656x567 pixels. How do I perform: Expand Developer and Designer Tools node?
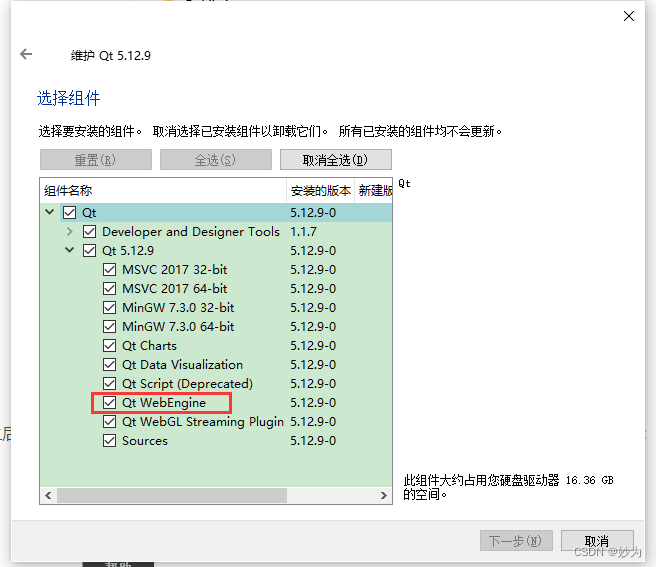point(69,231)
